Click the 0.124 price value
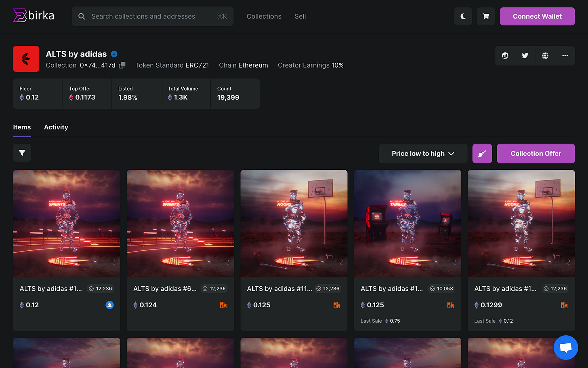The width and height of the screenshot is (588, 368). (148, 305)
